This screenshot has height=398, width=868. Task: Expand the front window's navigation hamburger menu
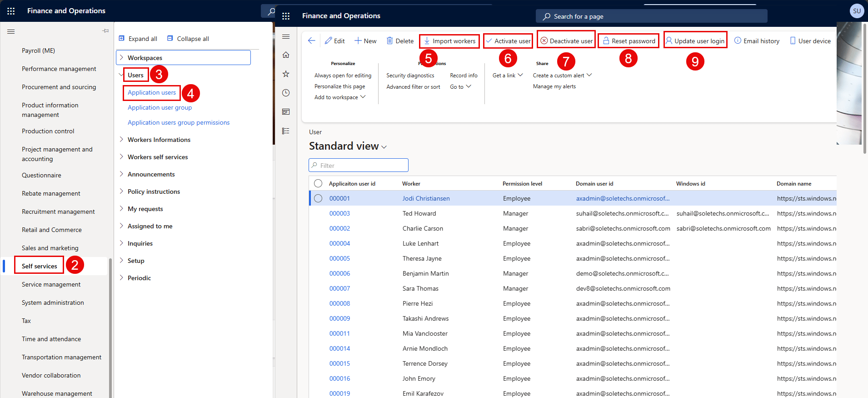pyautogui.click(x=286, y=36)
